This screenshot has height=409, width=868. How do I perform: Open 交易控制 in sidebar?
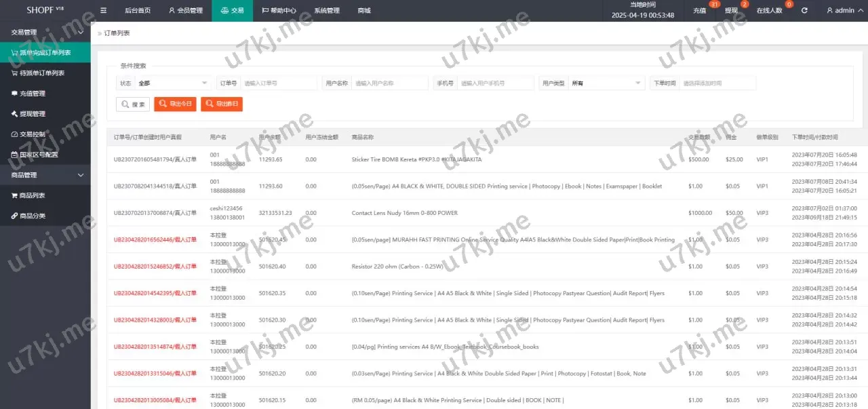(x=33, y=134)
